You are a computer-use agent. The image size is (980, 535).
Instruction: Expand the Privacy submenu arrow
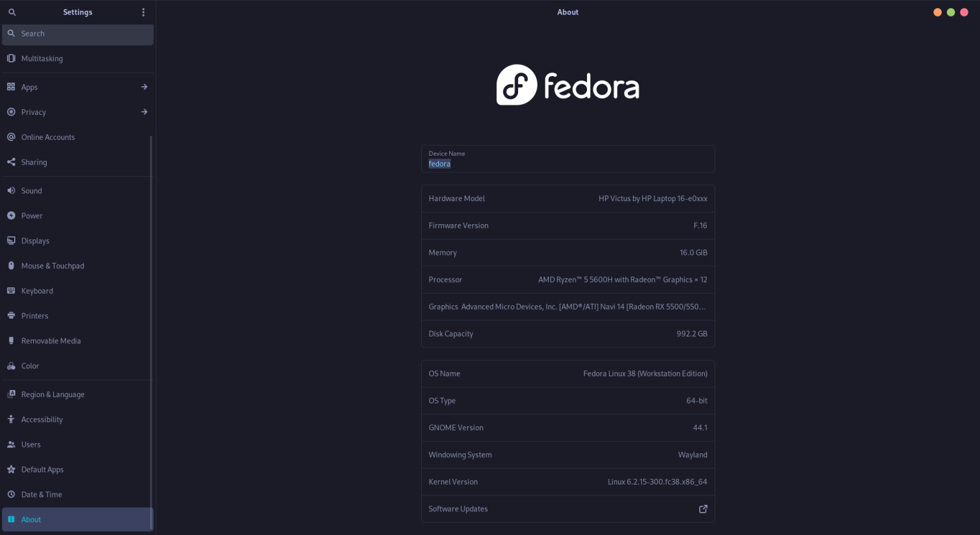144,112
